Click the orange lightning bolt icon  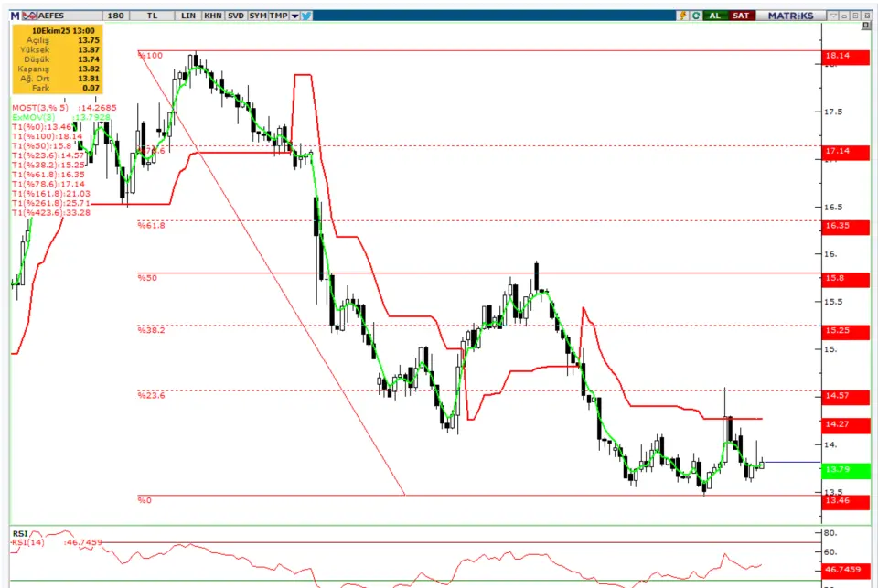(682, 16)
